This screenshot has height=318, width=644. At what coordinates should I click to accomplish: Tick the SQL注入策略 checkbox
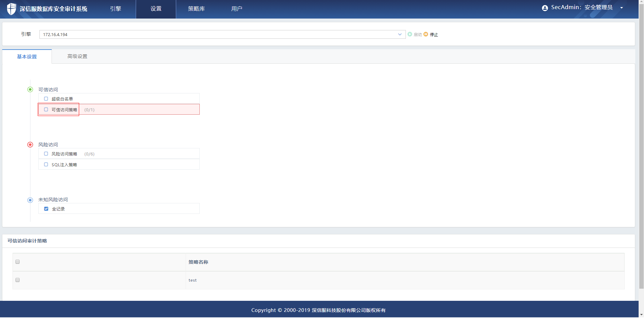46,165
